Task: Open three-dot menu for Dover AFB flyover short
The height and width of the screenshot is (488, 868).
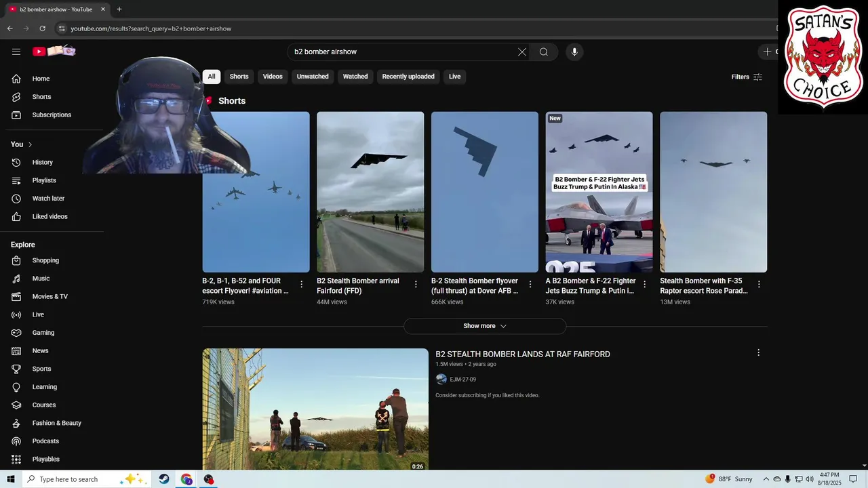Action: (530, 284)
